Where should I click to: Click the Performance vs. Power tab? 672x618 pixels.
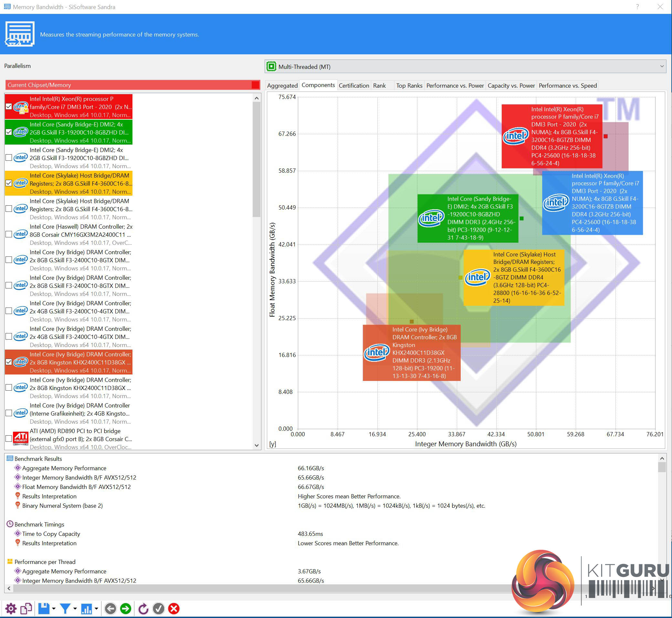pos(455,86)
